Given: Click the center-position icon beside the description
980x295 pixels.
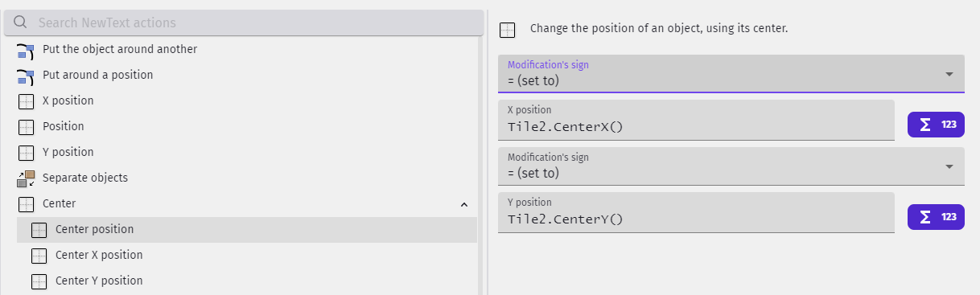Looking at the screenshot, I should pyautogui.click(x=507, y=31).
